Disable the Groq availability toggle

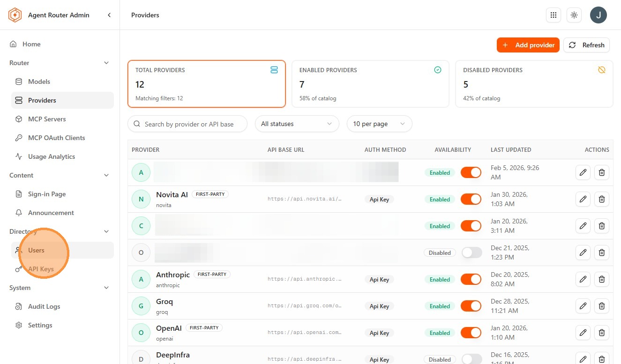tap(471, 306)
